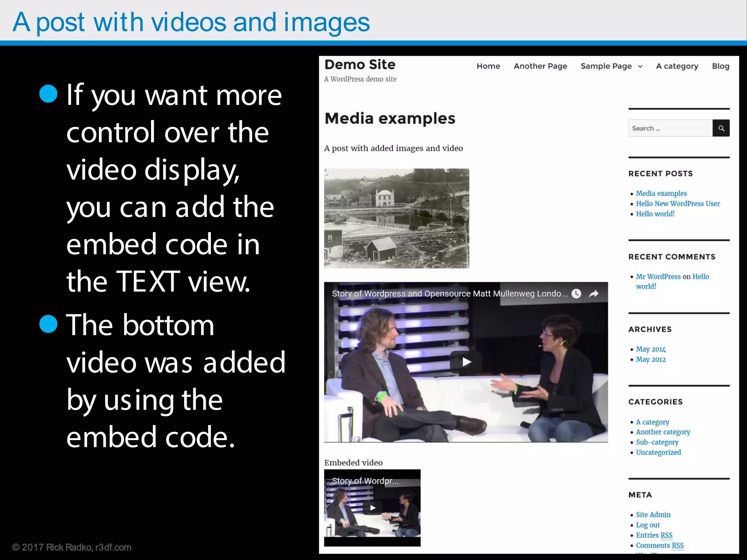Viewport: 747px width, 560px height.
Task: Open the Hello world! recent post
Action: coord(655,214)
